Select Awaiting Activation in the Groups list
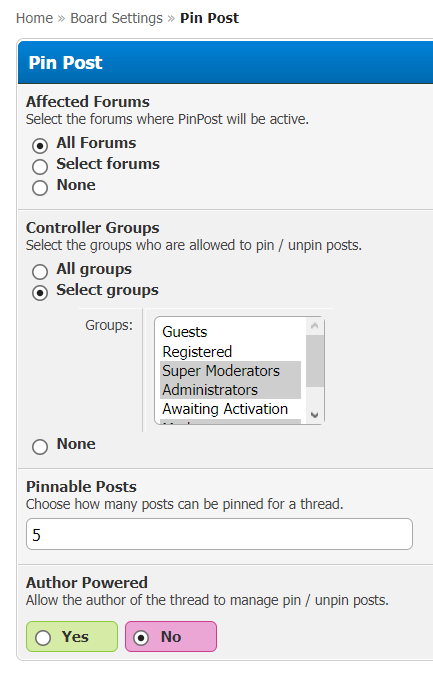Screen dimensions: 433x675 [230, 409]
